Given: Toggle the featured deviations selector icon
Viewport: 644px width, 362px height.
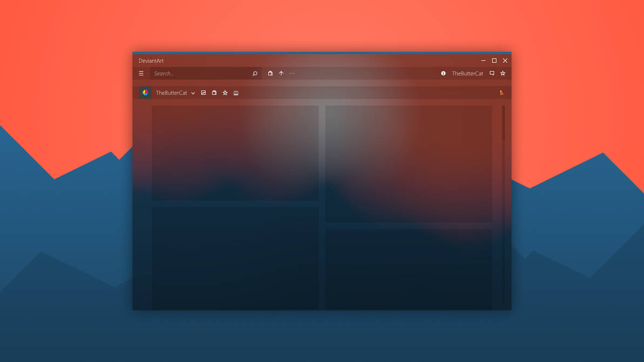Looking at the screenshot, I should (x=203, y=92).
